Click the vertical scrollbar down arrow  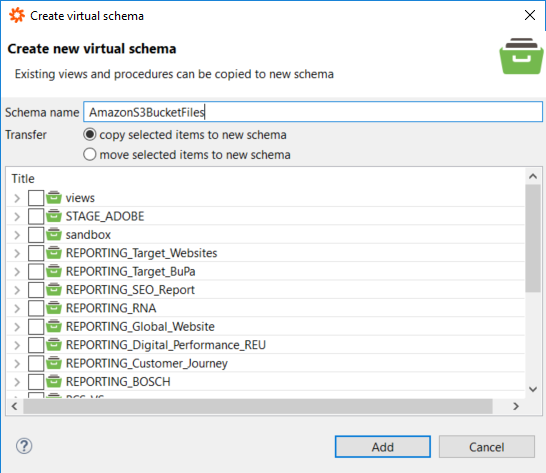533,389
